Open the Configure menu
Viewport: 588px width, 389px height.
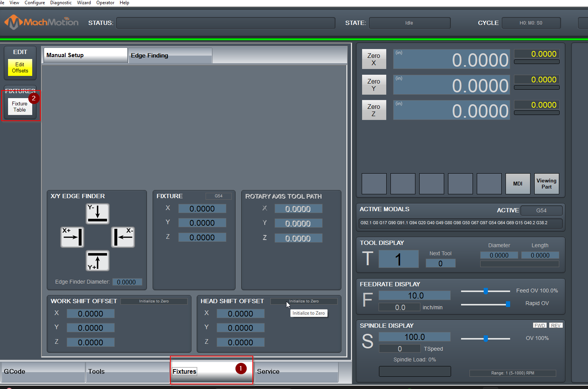click(35, 3)
